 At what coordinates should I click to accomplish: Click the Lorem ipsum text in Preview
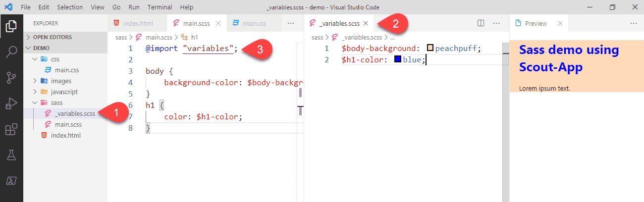coord(544,89)
